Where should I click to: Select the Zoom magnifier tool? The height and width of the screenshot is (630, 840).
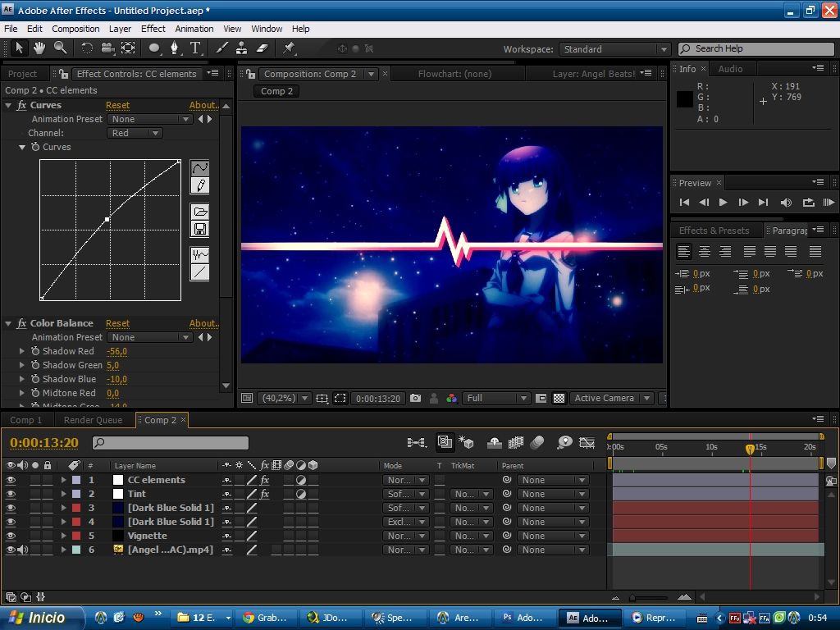60,48
